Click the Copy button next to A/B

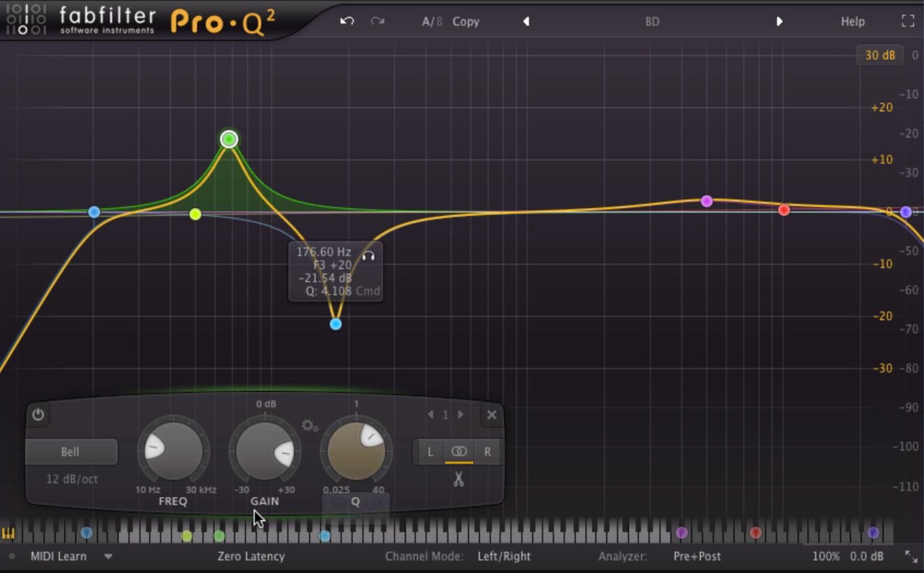[466, 22]
